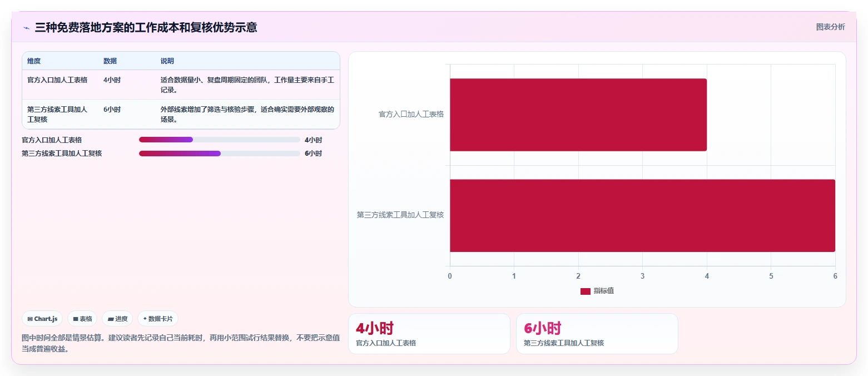This screenshot has width=868, height=376.
Task: Click x-axis tick label 3
Action: 642,276
